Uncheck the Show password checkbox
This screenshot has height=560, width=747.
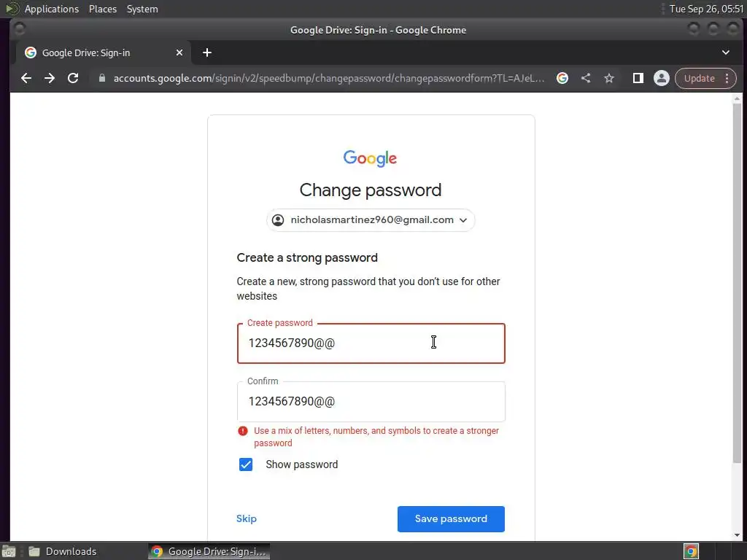point(246,464)
